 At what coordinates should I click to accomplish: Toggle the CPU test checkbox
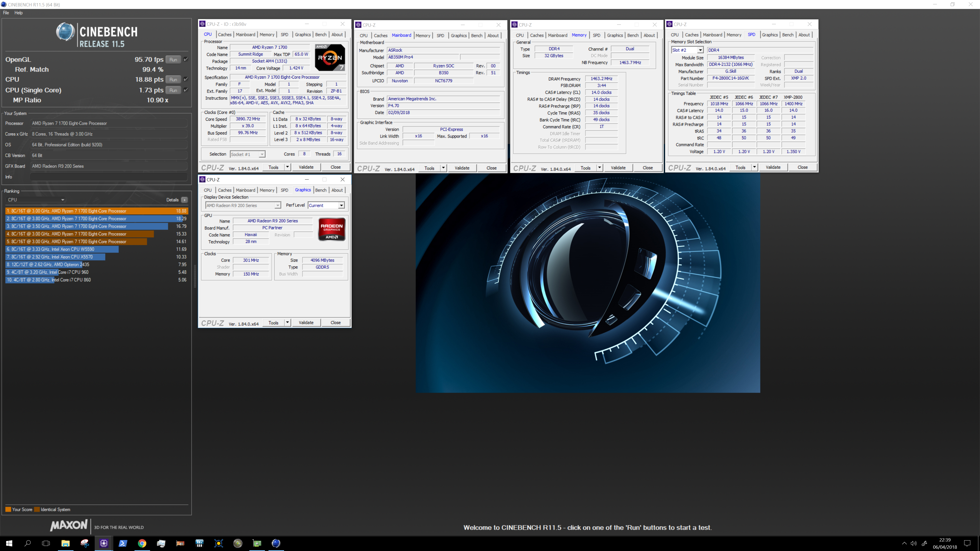click(186, 79)
